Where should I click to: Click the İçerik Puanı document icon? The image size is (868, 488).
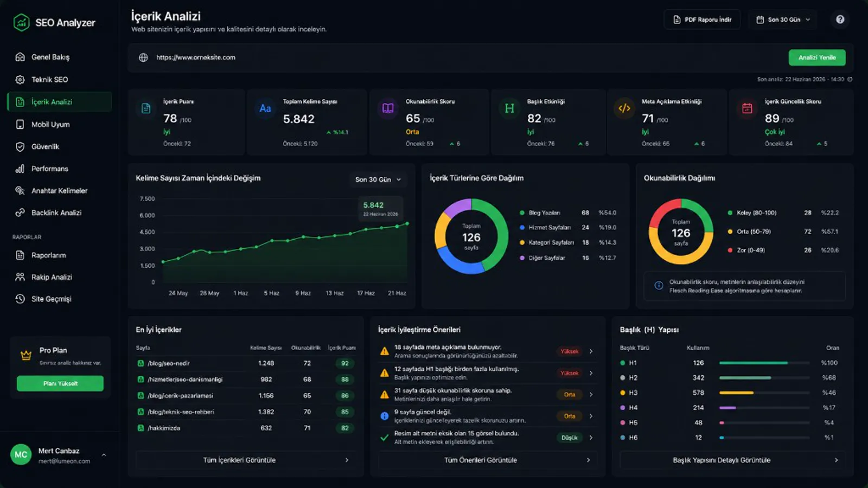tap(146, 108)
